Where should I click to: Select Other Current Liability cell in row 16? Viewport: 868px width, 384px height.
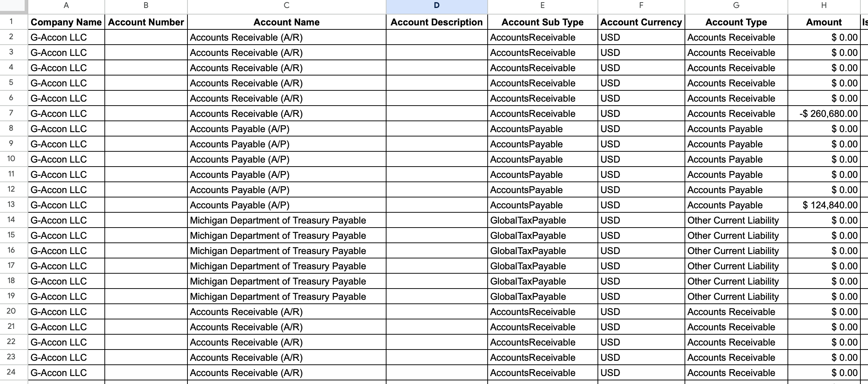736,251
